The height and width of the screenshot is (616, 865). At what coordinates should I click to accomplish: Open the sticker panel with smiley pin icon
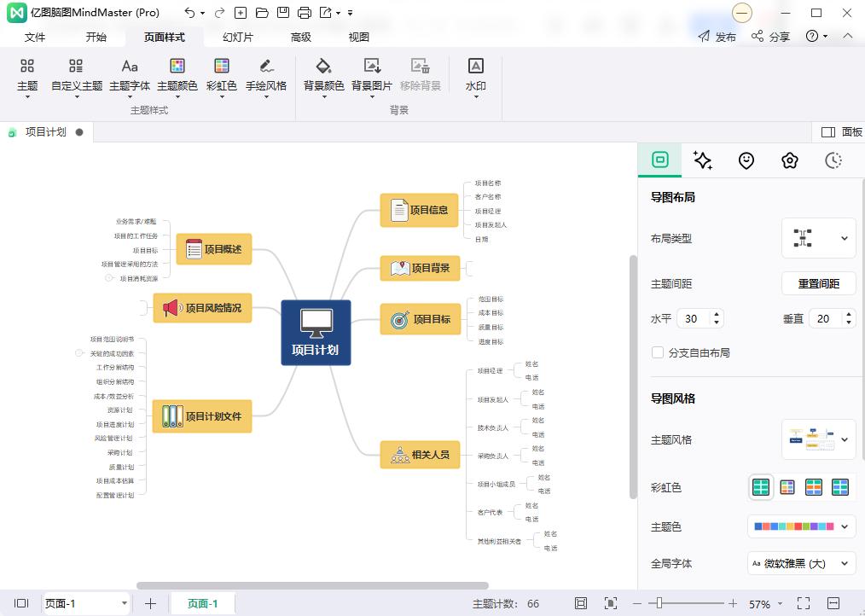click(746, 160)
